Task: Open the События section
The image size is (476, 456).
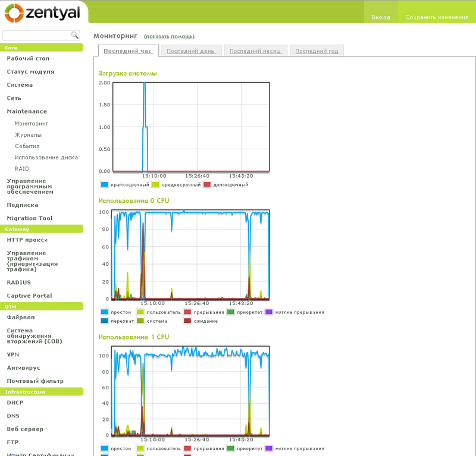Action: [x=27, y=146]
